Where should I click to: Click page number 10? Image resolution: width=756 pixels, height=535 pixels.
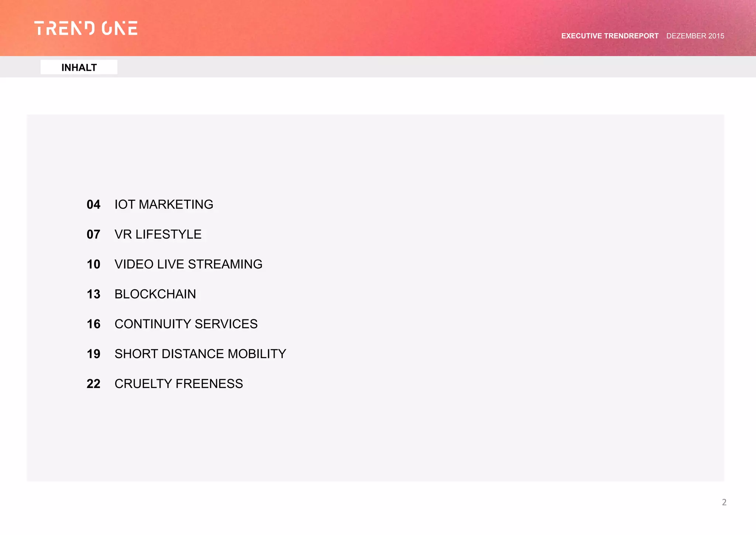click(93, 264)
